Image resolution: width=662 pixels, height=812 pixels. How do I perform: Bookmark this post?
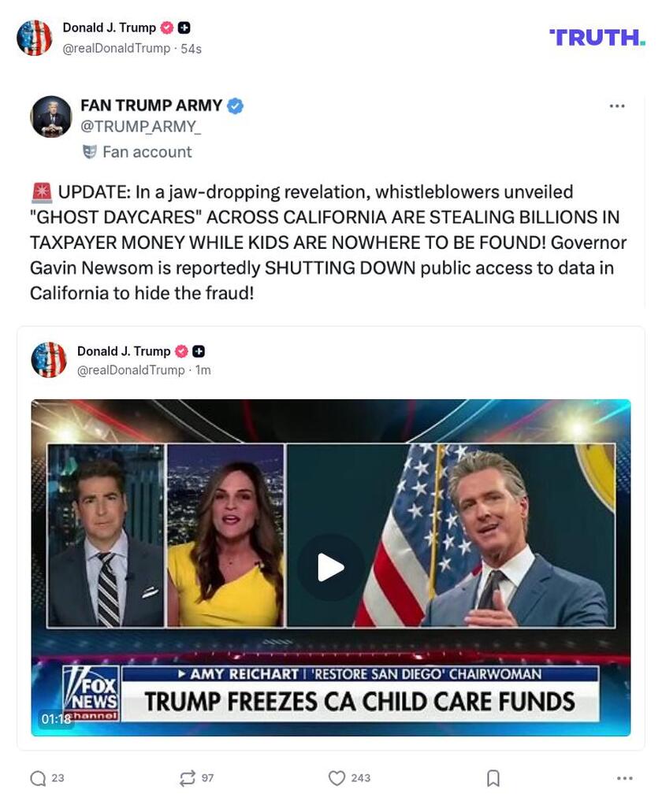click(x=493, y=778)
